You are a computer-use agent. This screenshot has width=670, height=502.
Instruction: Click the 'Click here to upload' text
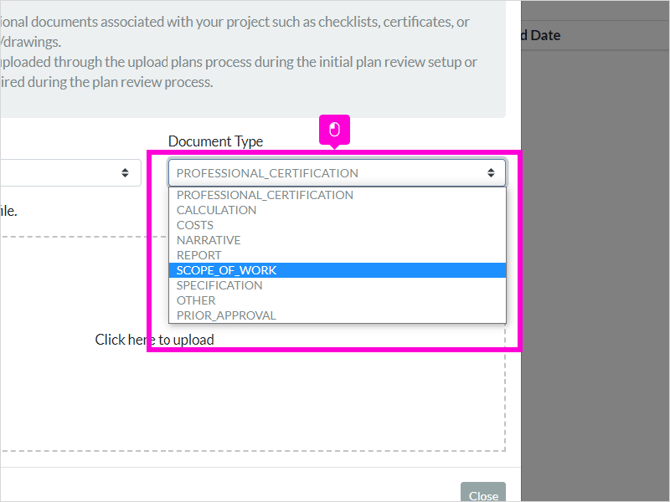(x=154, y=340)
